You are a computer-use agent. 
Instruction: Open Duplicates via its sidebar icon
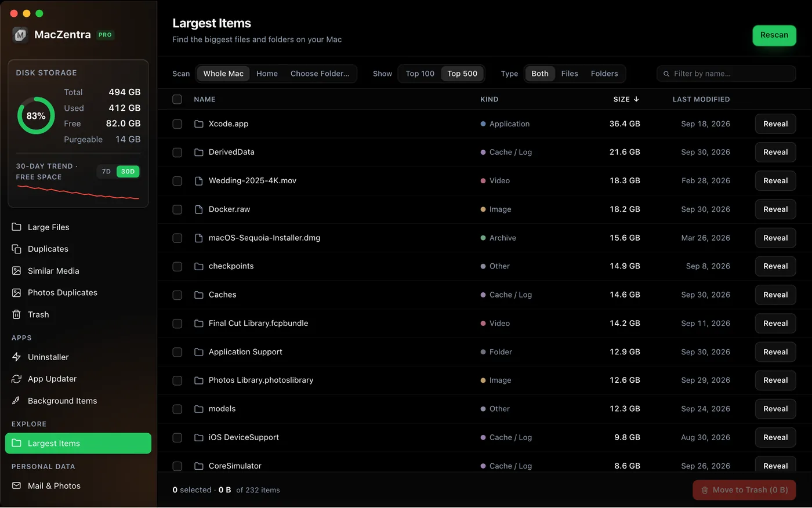coord(16,249)
